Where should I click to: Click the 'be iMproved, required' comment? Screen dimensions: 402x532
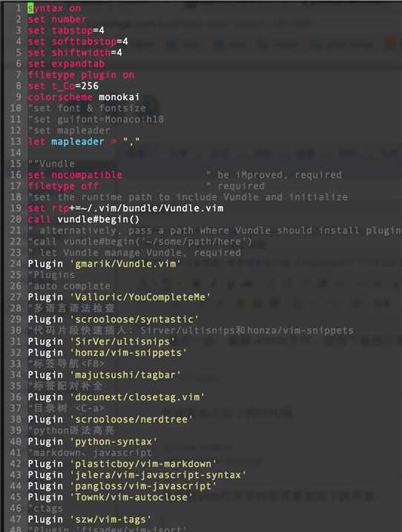click(x=274, y=175)
